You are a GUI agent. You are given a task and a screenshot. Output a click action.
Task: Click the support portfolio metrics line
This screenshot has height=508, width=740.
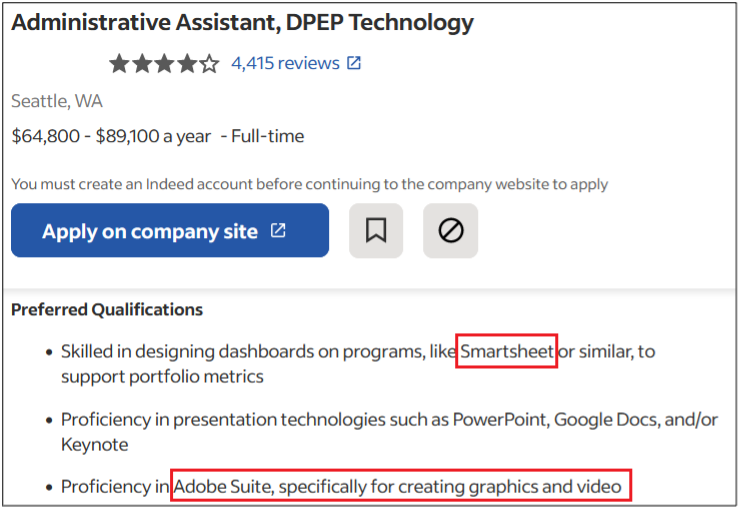(162, 377)
